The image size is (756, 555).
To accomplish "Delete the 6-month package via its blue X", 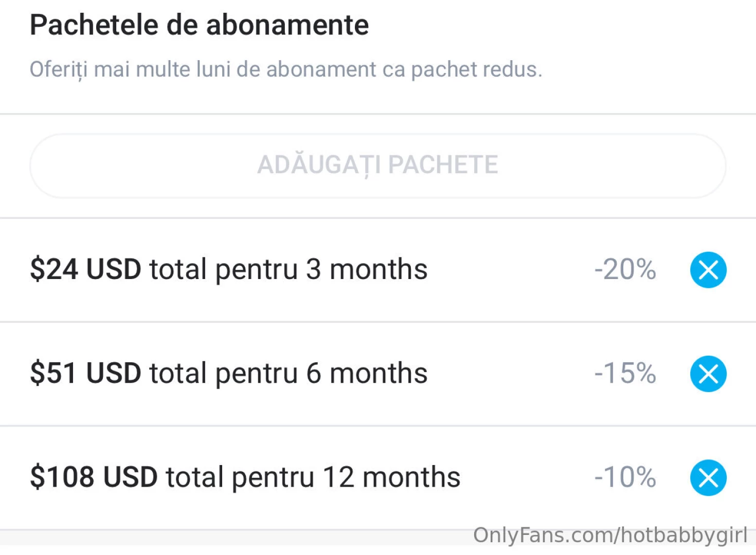I will click(708, 374).
